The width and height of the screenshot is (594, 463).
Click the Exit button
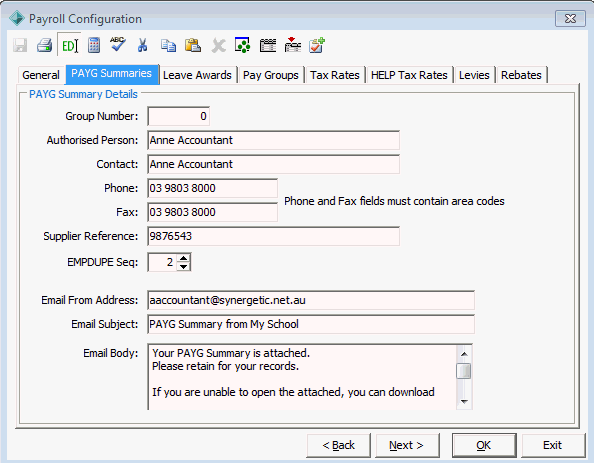tap(553, 445)
